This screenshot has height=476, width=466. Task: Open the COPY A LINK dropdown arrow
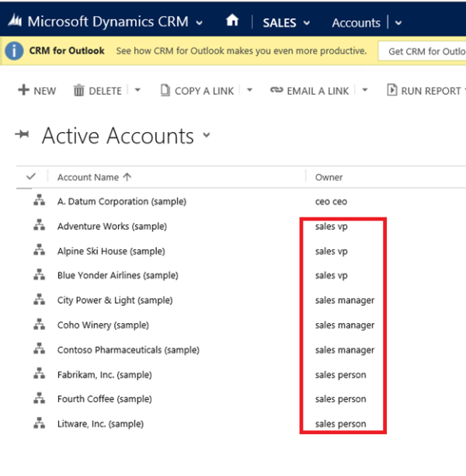coord(249,90)
